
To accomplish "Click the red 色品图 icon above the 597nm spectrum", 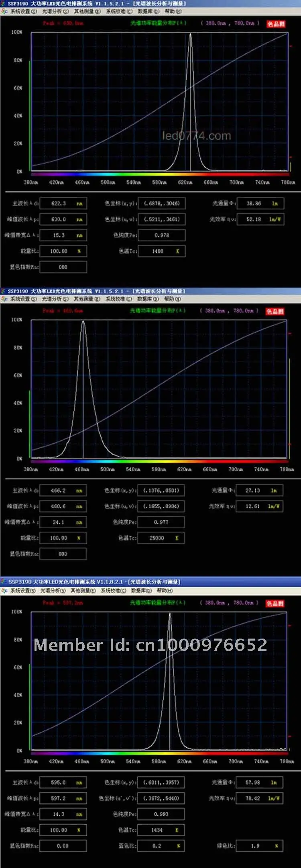I will pyautogui.click(x=275, y=603).
